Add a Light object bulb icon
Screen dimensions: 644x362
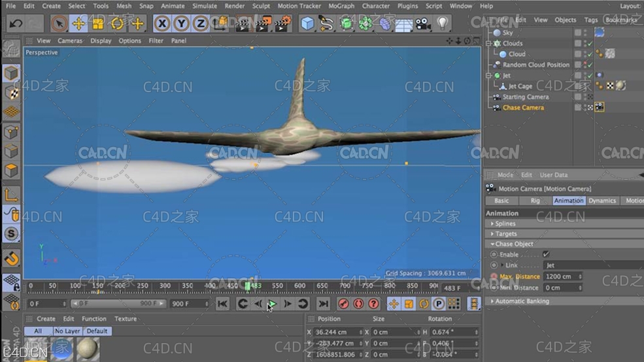pos(443,24)
